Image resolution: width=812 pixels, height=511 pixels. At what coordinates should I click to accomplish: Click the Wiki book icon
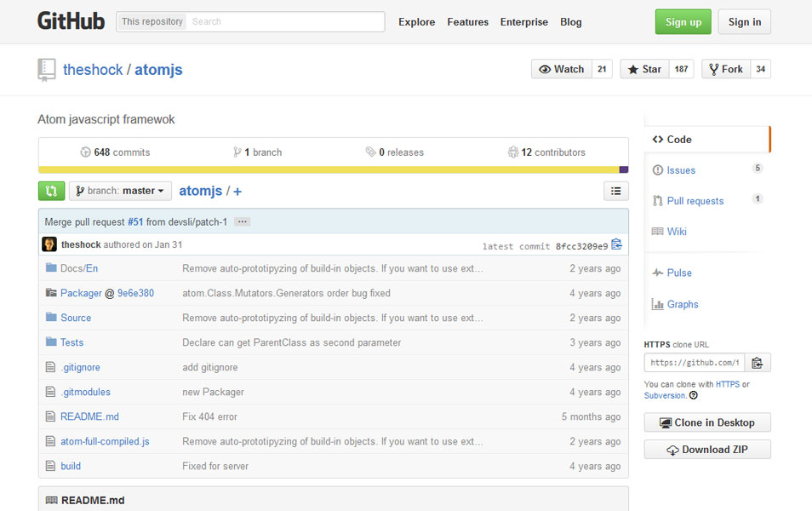(x=658, y=231)
